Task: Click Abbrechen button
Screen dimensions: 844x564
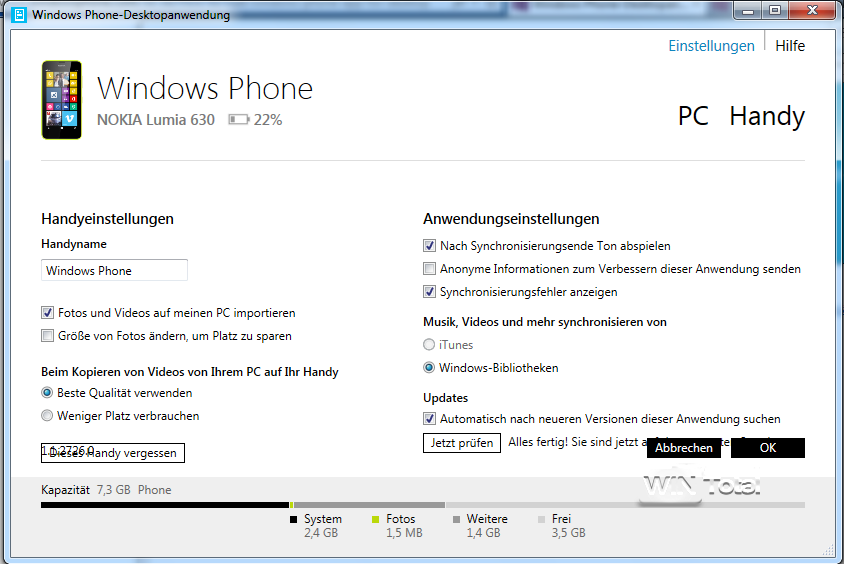Action: (x=684, y=448)
